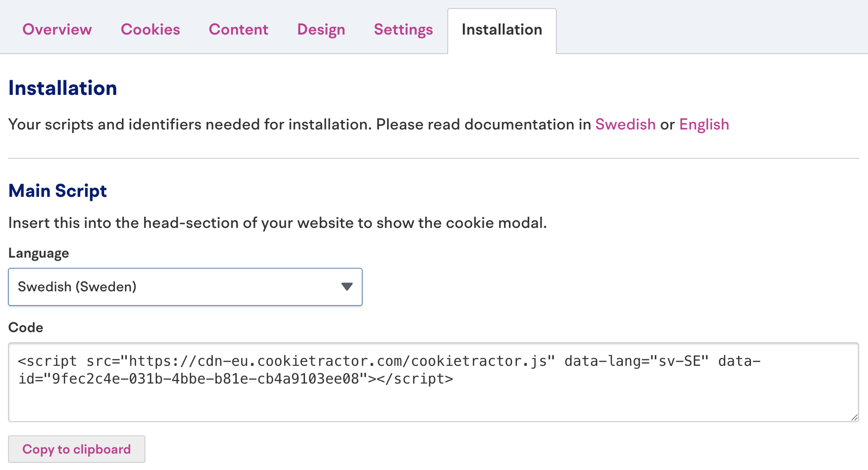868x470 pixels.
Task: Open the Design tab
Action: click(321, 30)
